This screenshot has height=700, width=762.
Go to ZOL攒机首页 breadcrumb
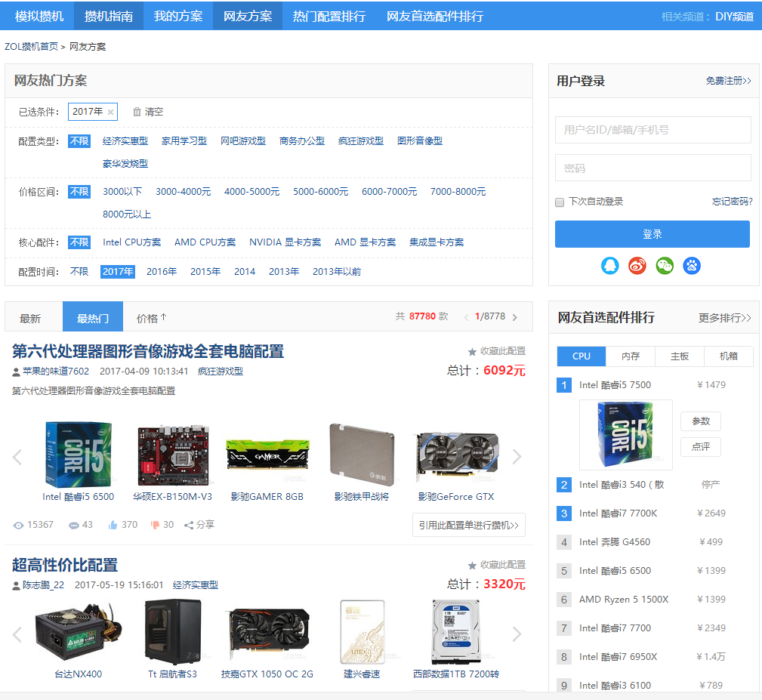click(31, 47)
